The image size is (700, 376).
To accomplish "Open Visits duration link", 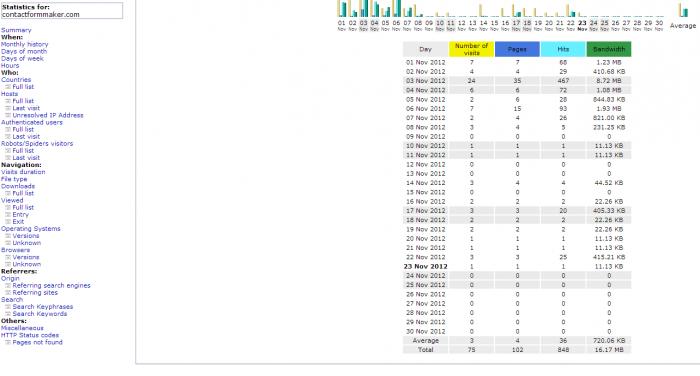I will point(23,172).
